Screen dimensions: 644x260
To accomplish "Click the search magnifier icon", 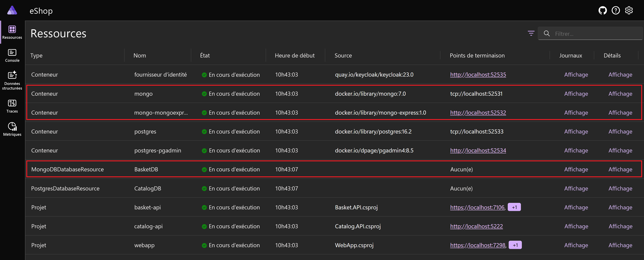I will [x=547, y=34].
